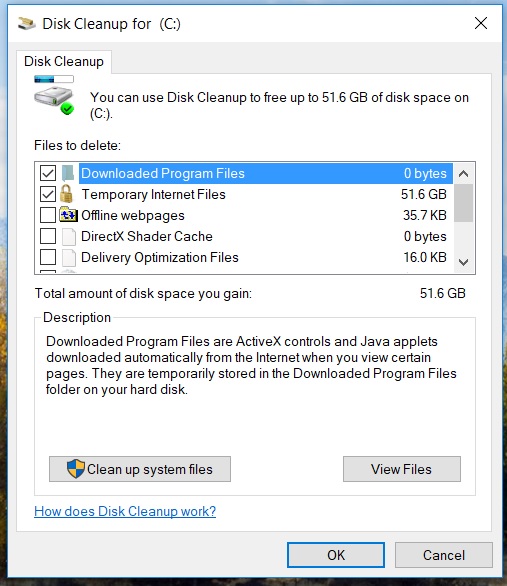Click the DirectX Shader Cache file icon
The image size is (507, 586).
click(x=69, y=237)
